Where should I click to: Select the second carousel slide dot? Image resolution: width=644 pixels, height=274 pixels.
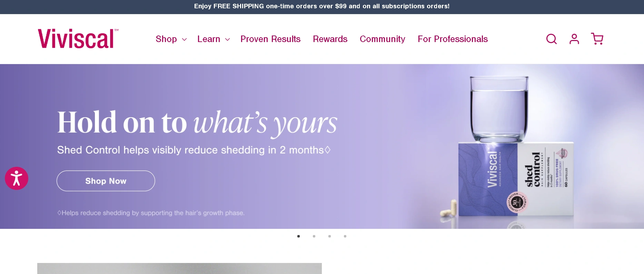click(x=314, y=236)
